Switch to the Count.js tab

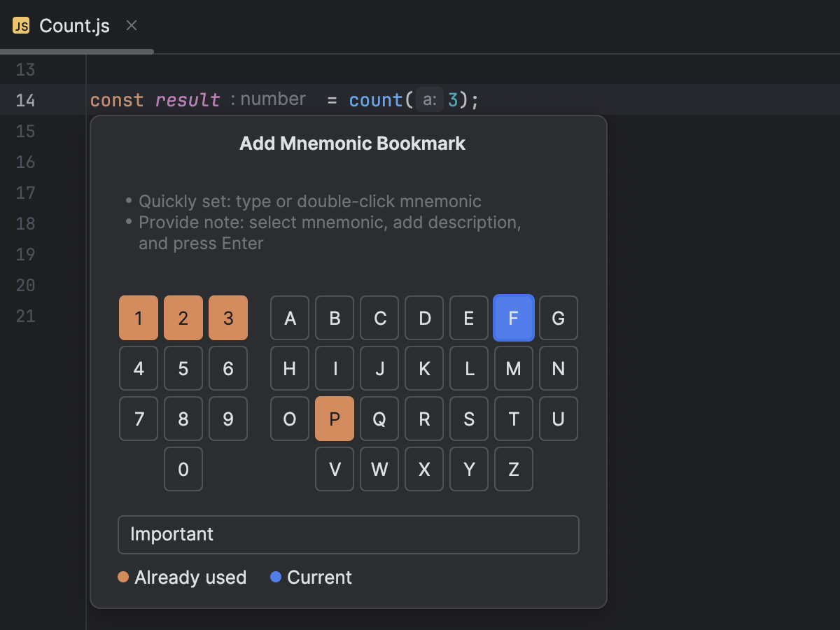(x=73, y=25)
